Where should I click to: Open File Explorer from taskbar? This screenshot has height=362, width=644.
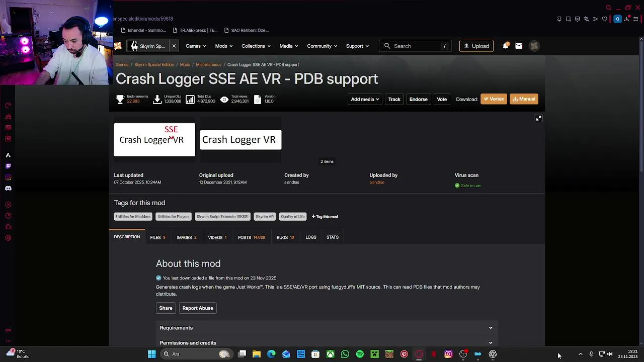coord(257,354)
